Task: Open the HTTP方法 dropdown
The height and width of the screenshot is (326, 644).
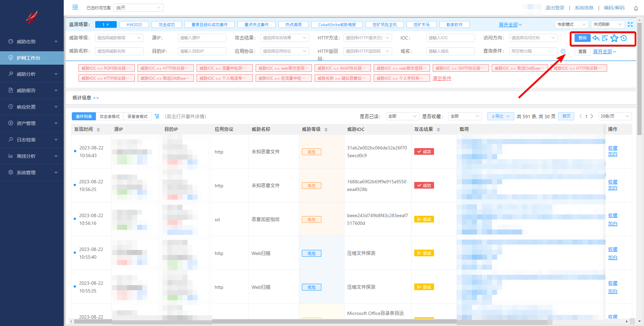Action: pyautogui.click(x=368, y=38)
